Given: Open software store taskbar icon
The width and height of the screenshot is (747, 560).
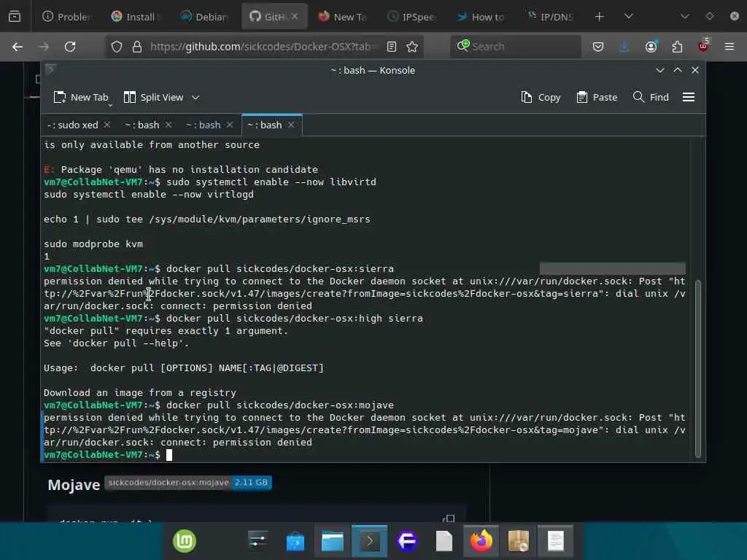Looking at the screenshot, I should [x=295, y=541].
